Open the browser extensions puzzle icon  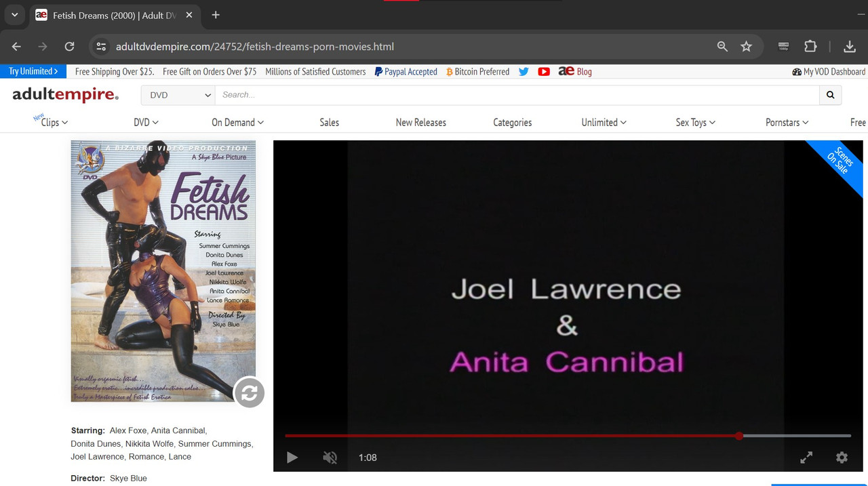coord(810,47)
